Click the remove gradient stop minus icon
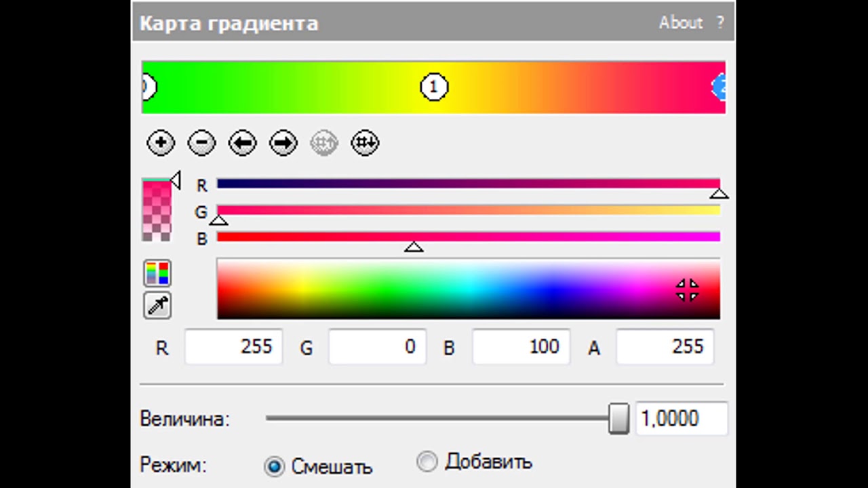Screen dimensions: 868x488 pos(201,143)
